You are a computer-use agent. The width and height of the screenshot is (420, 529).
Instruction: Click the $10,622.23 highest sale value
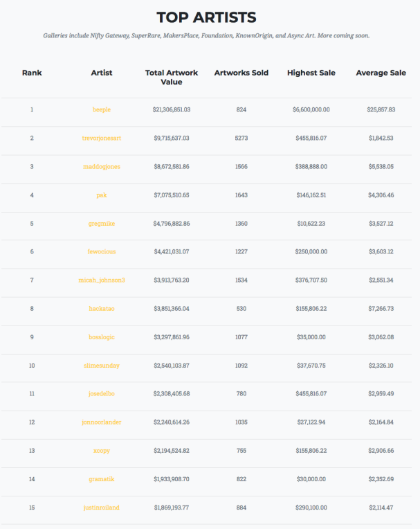click(311, 224)
